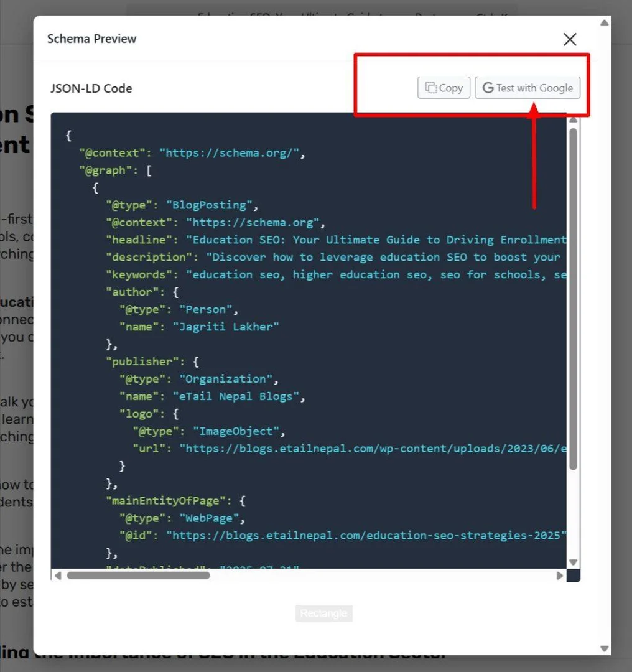Click the dialog's outer scroll-up arrow

point(604,23)
